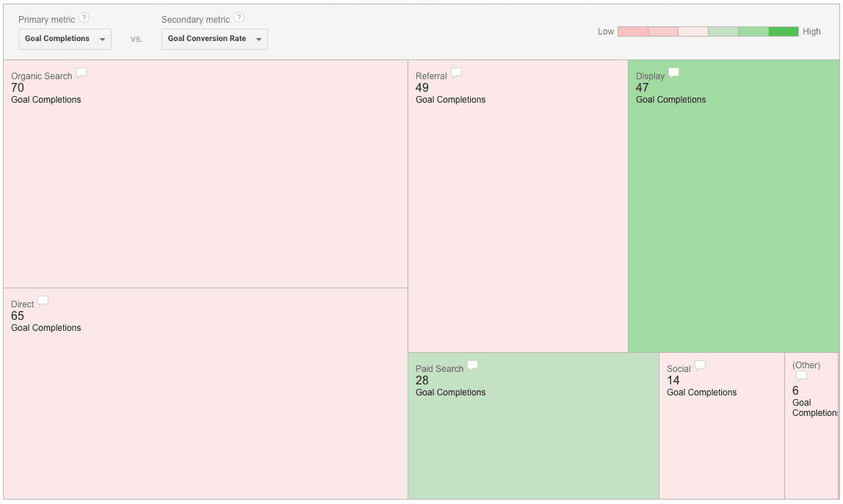The height and width of the screenshot is (504, 843).
Task: Open the Paid Search comment bubble icon
Action: (x=473, y=366)
